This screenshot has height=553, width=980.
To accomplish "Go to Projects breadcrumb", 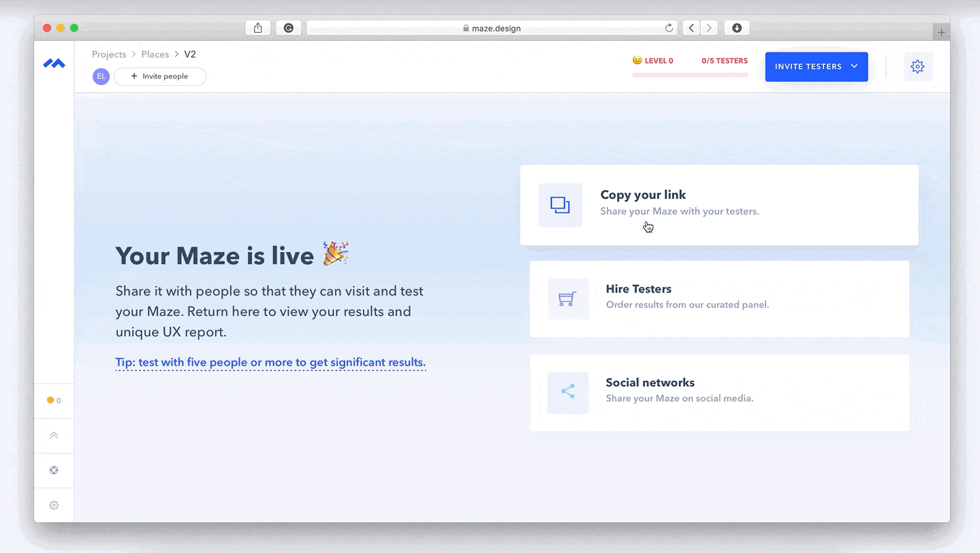I will click(109, 54).
